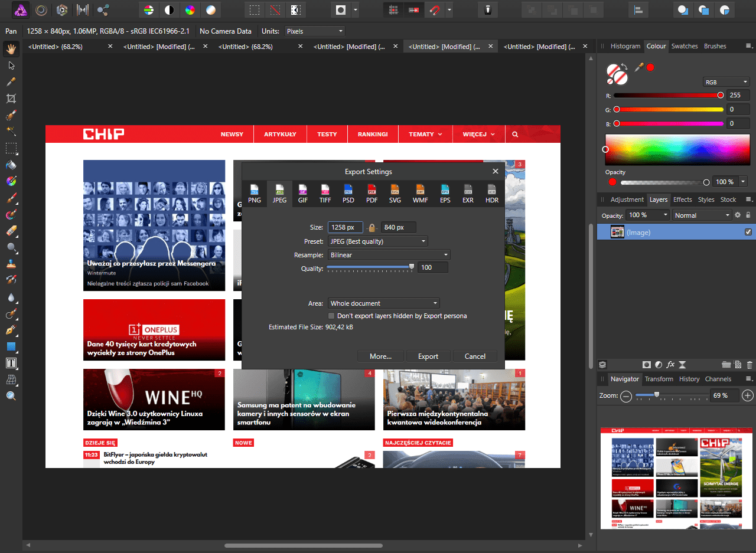Select the Blur droplet tool
Screen dimensions: 756x553
pos(11,297)
